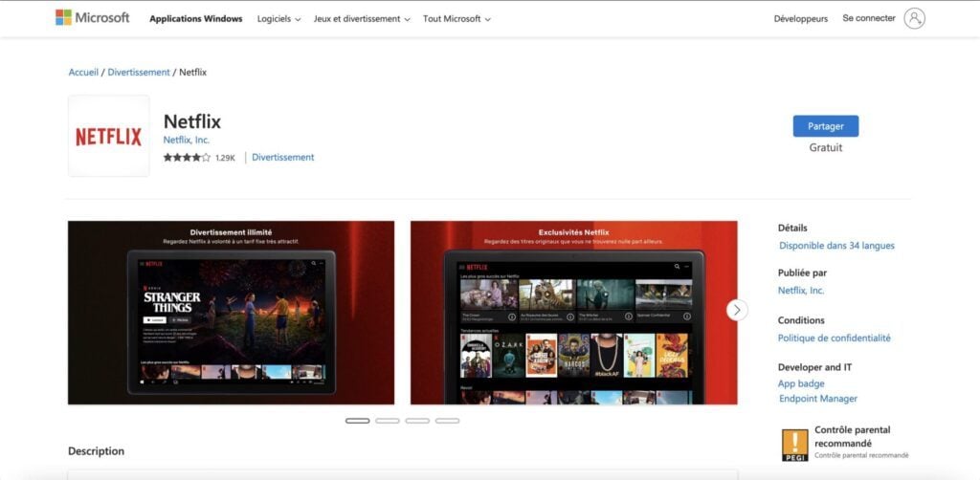
Task: Click the Description heading
Action: point(97,450)
